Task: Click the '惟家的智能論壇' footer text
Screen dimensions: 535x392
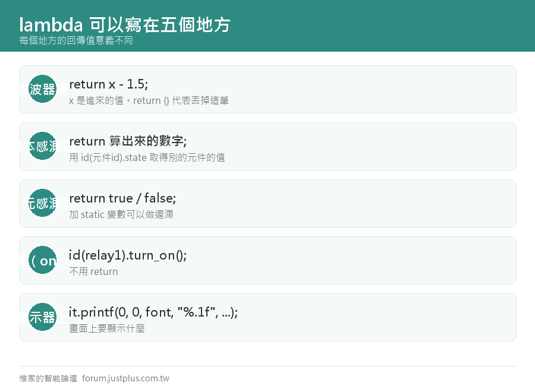Action: 48,378
